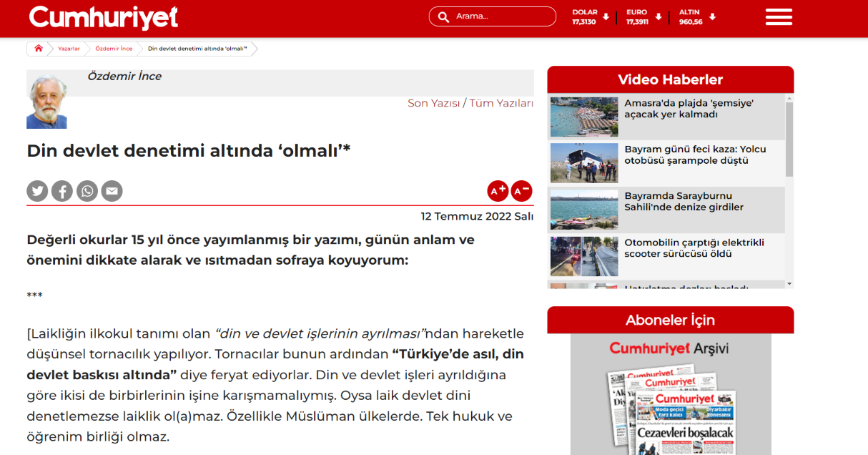This screenshot has height=455, width=868.
Task: Check the DOLAR exchange rate
Action: coord(585,17)
